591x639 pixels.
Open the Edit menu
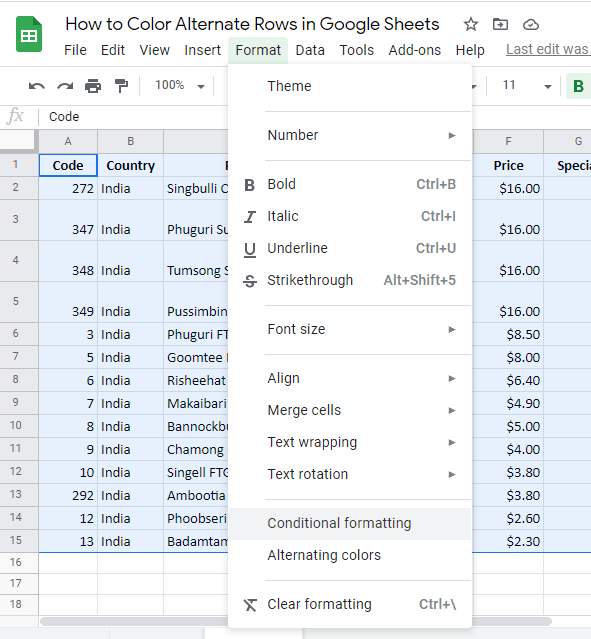click(x=113, y=50)
